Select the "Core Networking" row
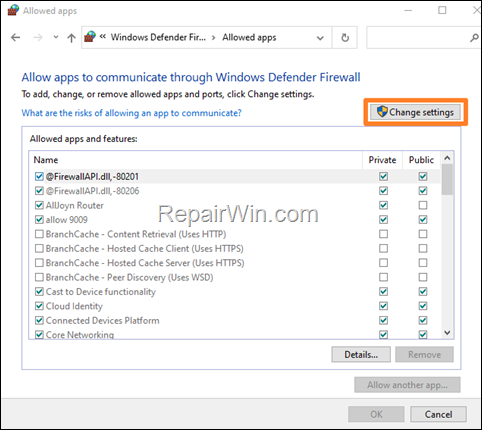Viewport: 482px width, 430px height. pyautogui.click(x=235, y=334)
